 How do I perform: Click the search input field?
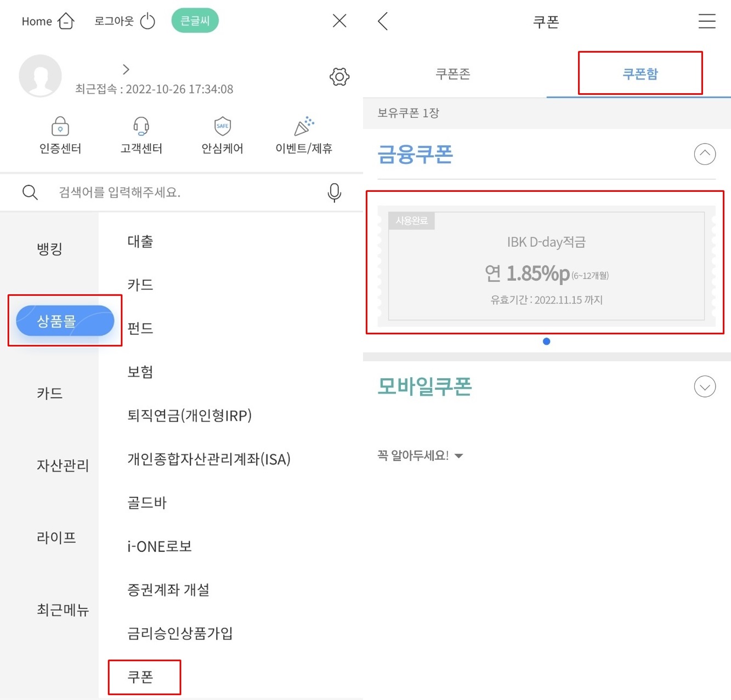point(165,192)
